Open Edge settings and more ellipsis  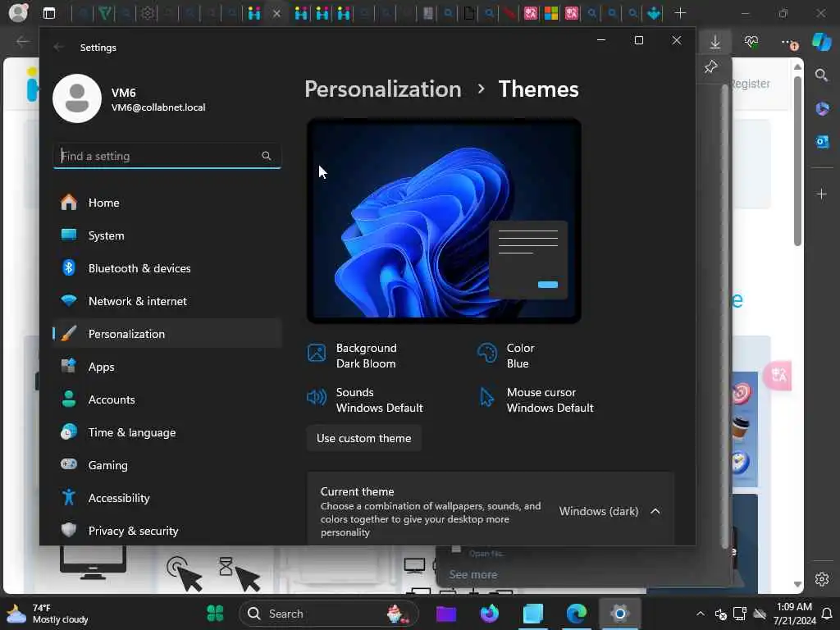pyautogui.click(x=787, y=42)
